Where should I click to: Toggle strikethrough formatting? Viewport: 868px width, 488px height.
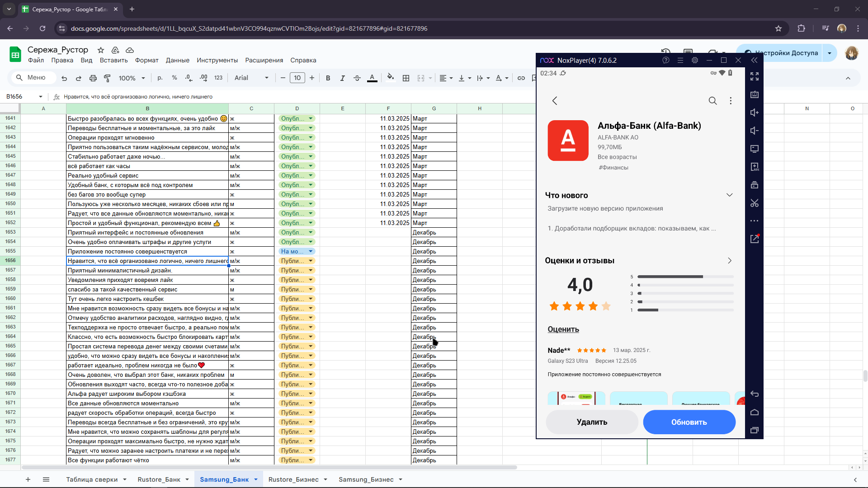(357, 78)
